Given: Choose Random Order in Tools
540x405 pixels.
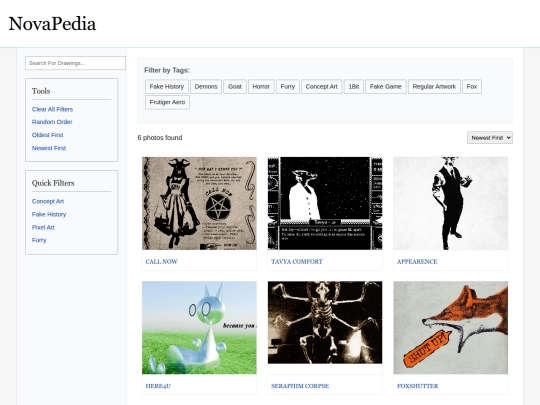Looking at the screenshot, I should click(52, 122).
